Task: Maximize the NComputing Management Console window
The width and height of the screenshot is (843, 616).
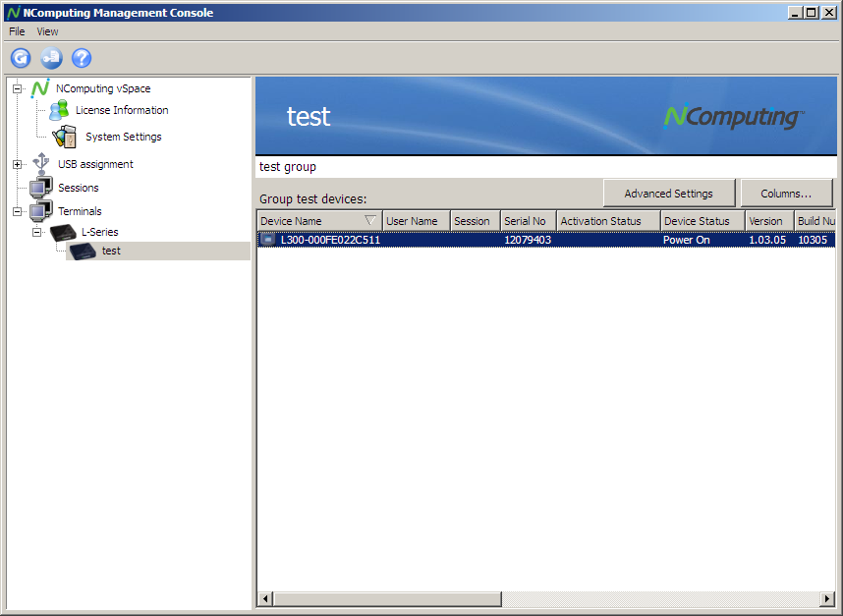Action: (x=811, y=13)
